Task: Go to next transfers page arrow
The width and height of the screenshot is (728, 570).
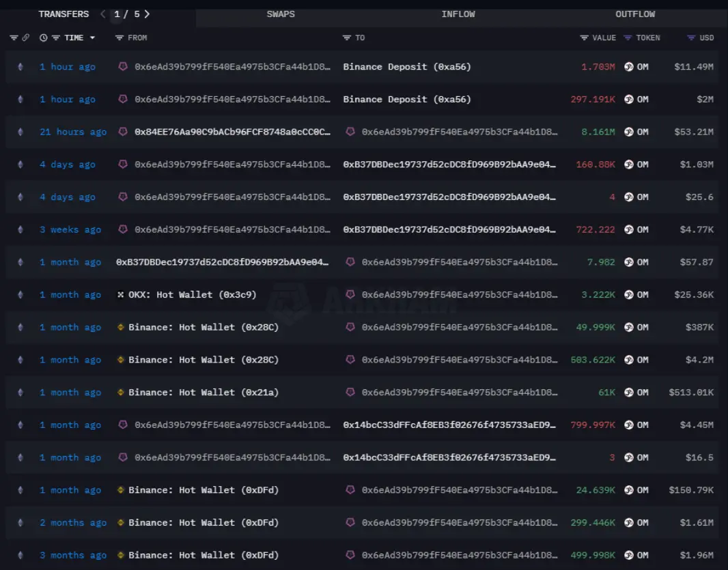Action: point(148,14)
